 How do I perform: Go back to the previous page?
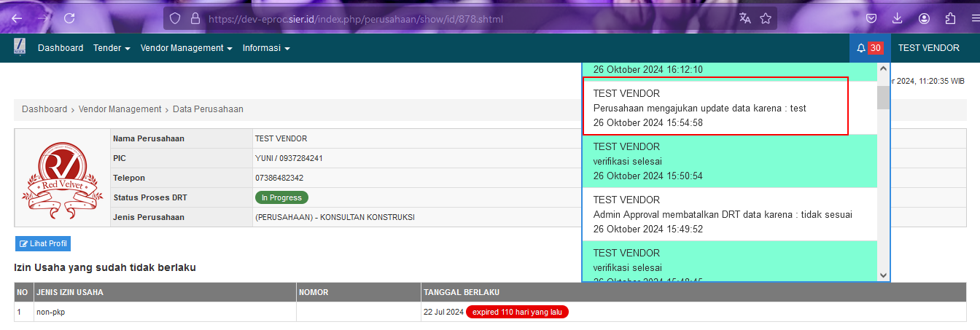[x=17, y=19]
